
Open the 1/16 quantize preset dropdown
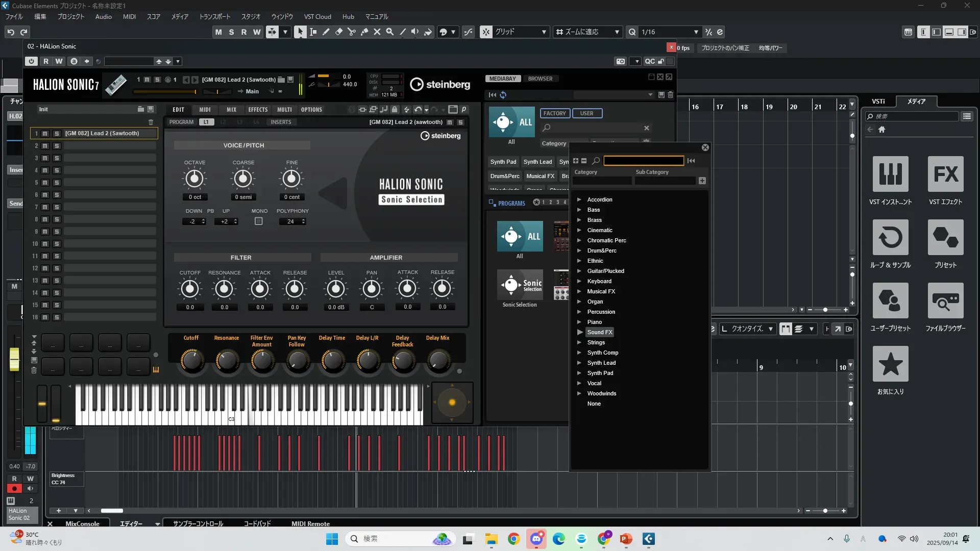[x=696, y=32]
